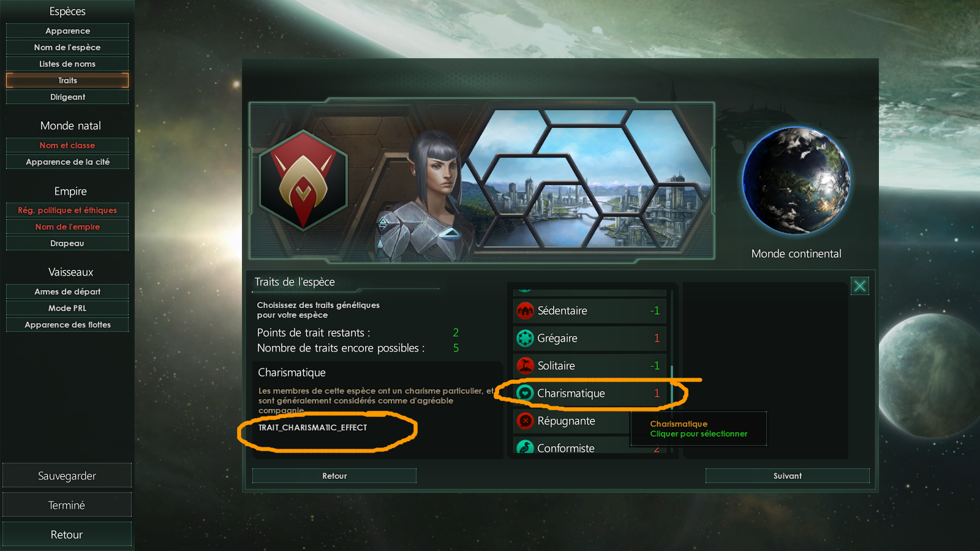Open the Drapeau section

[67, 243]
